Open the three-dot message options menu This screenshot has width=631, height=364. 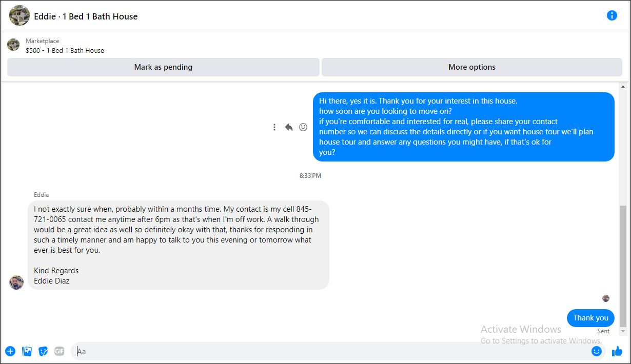tap(274, 127)
